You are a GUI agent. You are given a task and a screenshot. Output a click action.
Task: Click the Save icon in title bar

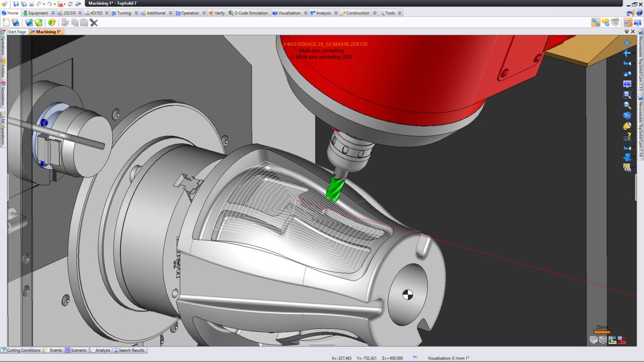coord(16,4)
